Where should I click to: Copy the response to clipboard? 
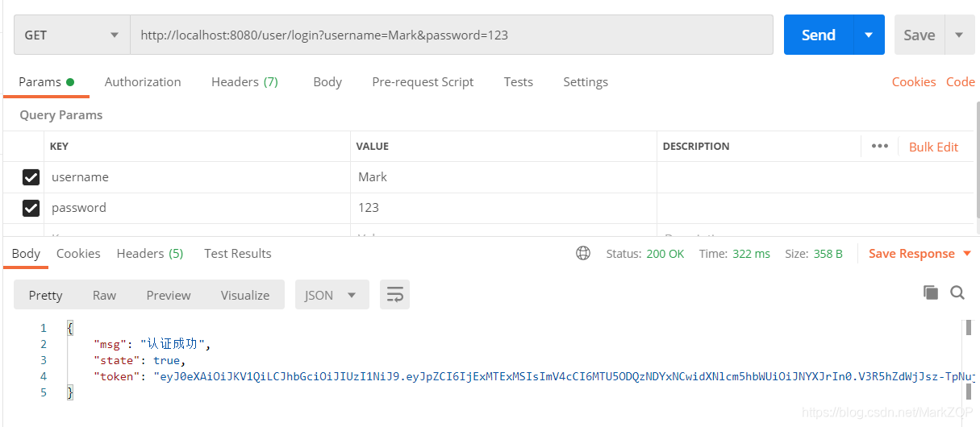pos(931,292)
